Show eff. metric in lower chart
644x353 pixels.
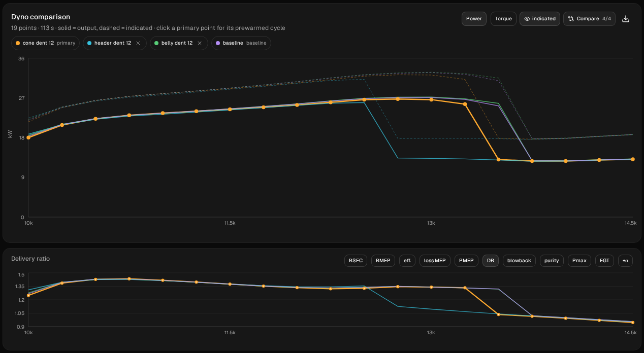(407, 261)
